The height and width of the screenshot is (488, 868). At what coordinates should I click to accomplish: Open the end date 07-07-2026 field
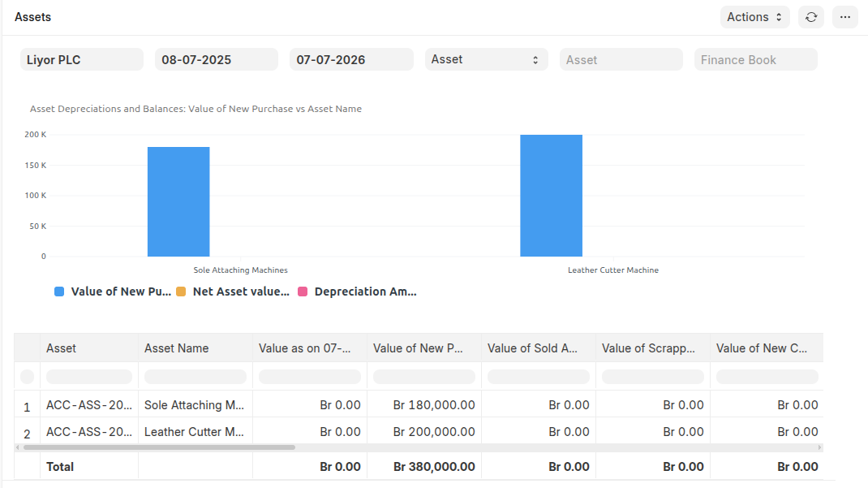pos(351,59)
